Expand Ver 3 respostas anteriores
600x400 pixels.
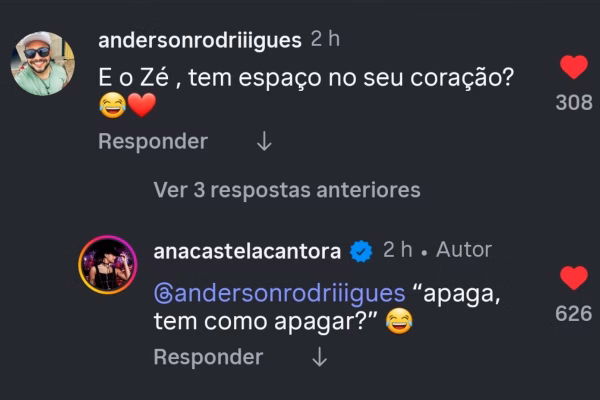click(x=287, y=190)
